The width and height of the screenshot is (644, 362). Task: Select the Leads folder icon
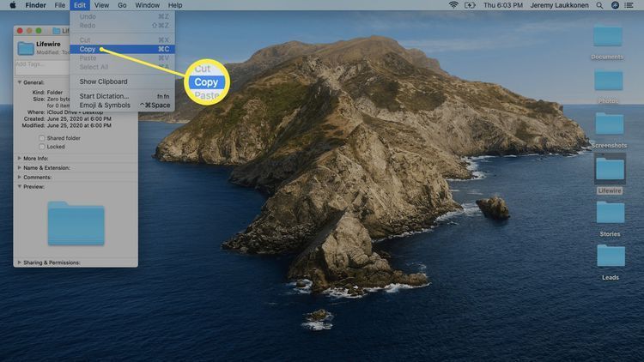[611, 256]
